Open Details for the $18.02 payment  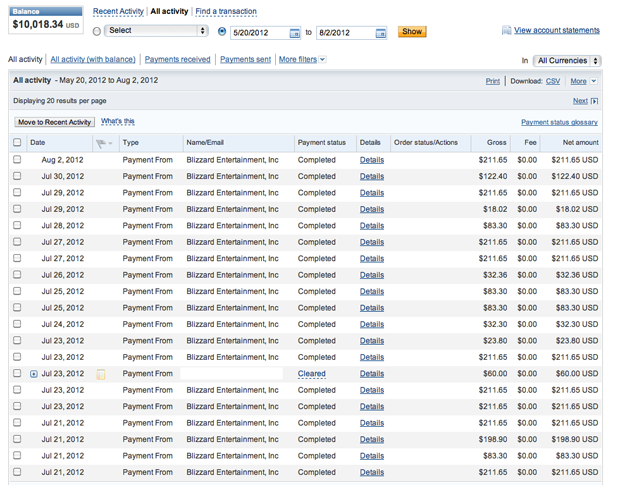[372, 209]
